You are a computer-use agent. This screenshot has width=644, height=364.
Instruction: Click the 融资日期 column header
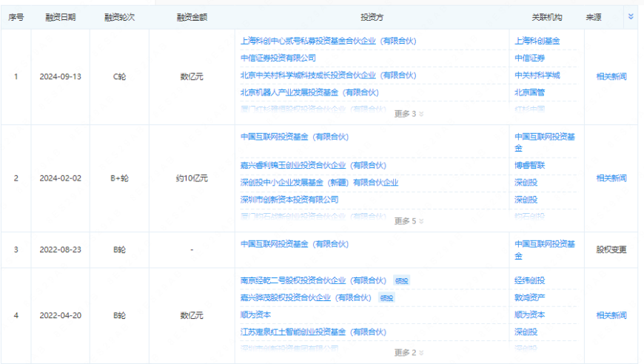point(61,17)
